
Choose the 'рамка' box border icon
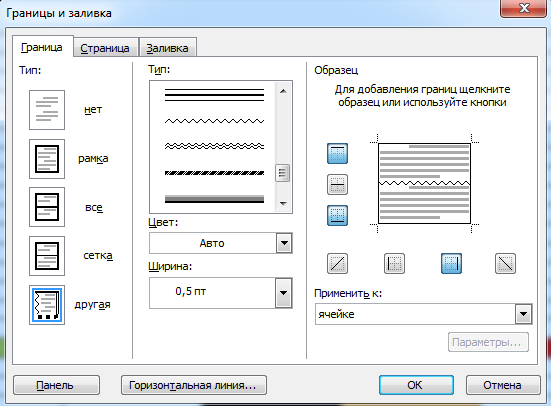tap(47, 159)
